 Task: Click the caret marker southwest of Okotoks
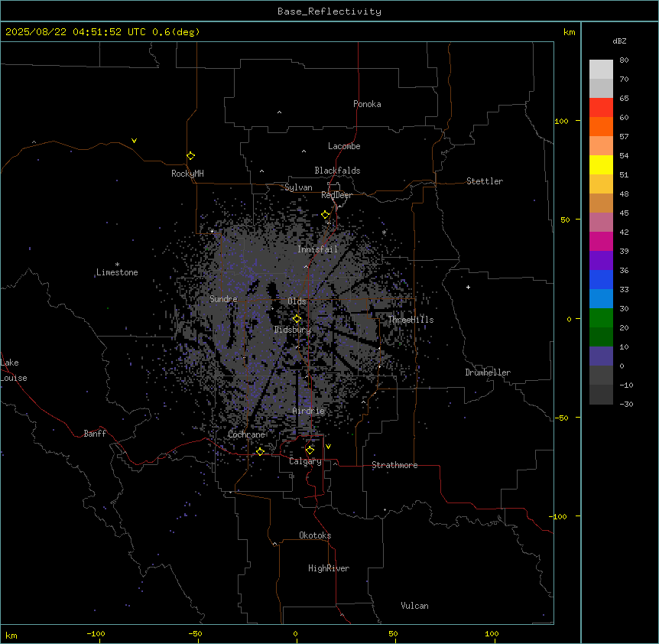click(275, 544)
